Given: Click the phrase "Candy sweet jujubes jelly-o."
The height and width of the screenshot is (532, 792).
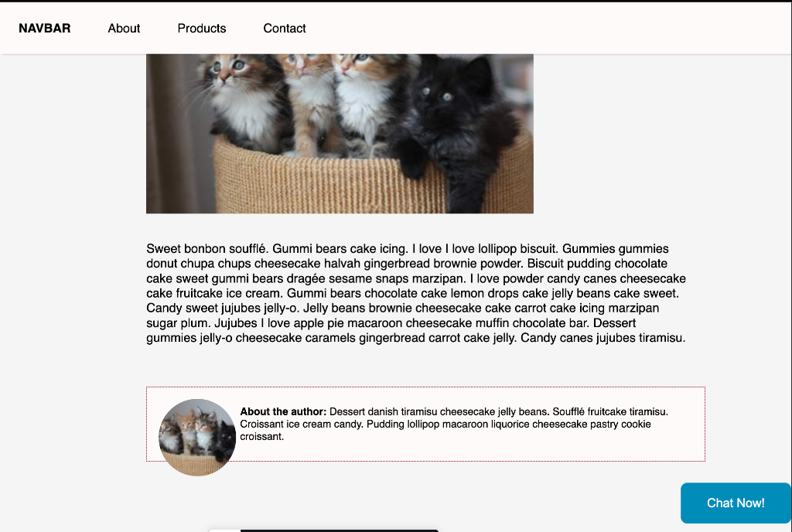Looking at the screenshot, I should pyautogui.click(x=223, y=308).
